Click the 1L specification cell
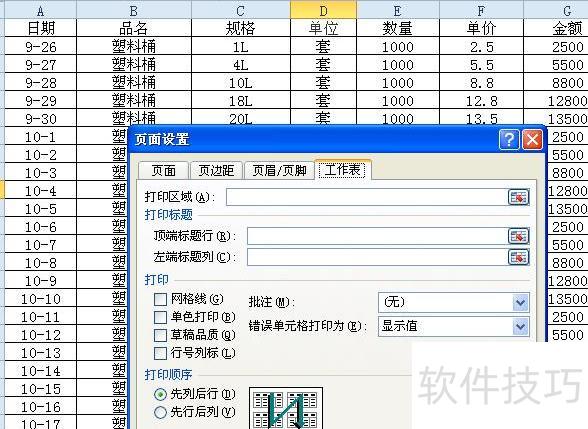Image resolution: width=588 pixels, height=429 pixels. pos(240,46)
